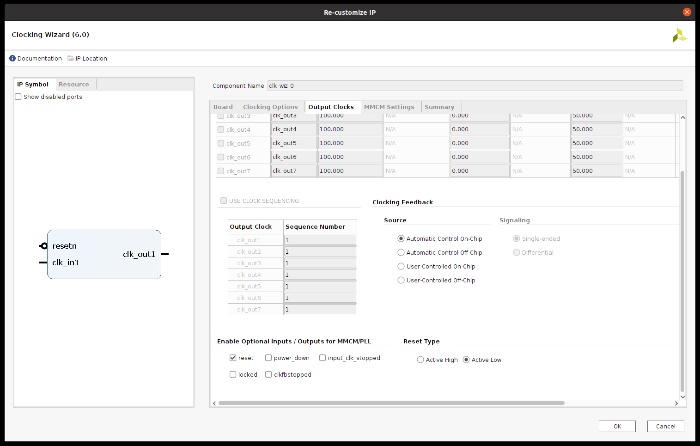Select the Output Clocks tab
Image resolution: width=700 pixels, height=446 pixels.
coord(331,107)
